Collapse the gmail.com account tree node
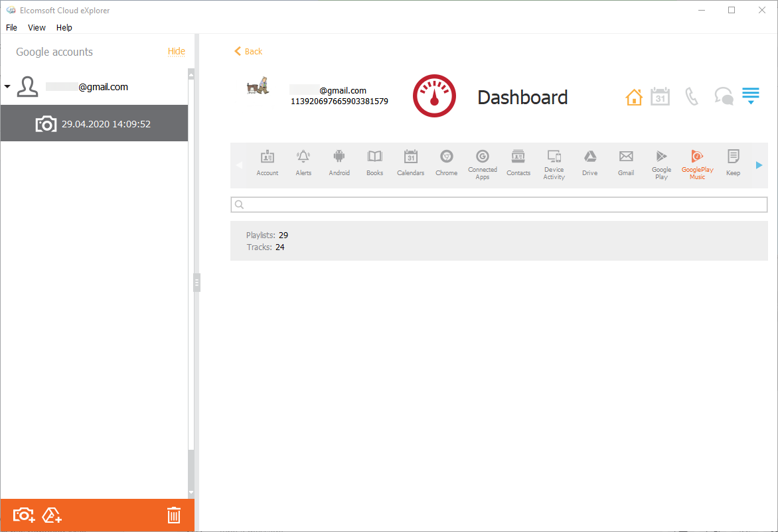This screenshot has width=778, height=532. tap(7, 87)
